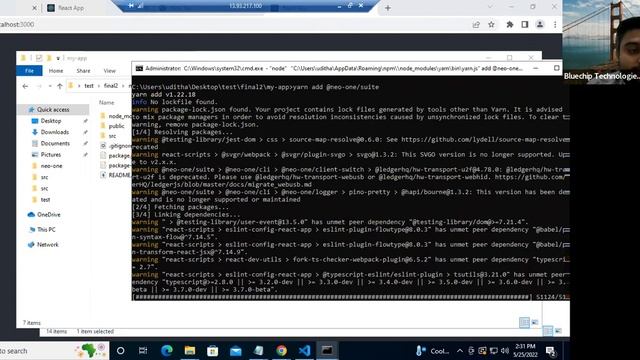
Task: Select the README file in file list
Action: [116, 175]
